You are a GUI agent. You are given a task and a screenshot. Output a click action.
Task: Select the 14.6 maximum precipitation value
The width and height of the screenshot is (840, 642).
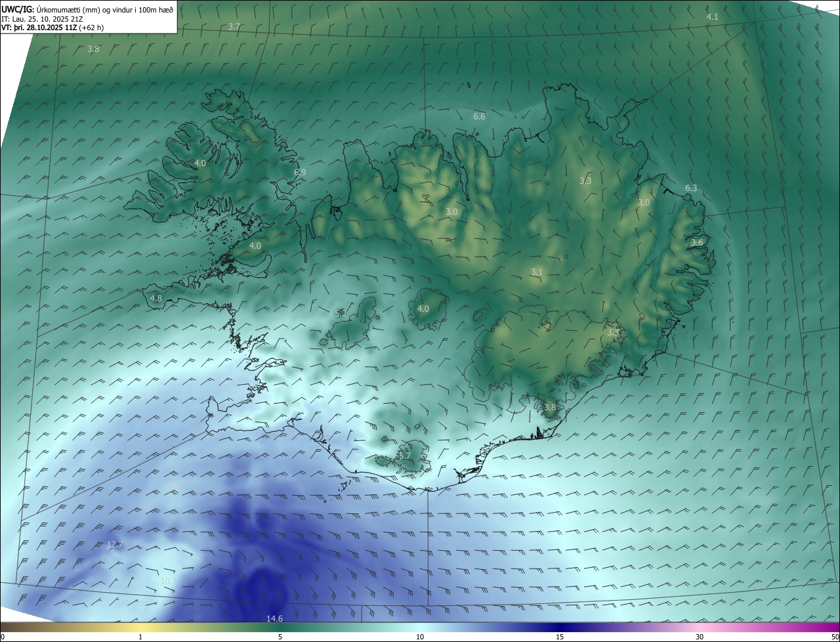click(274, 619)
